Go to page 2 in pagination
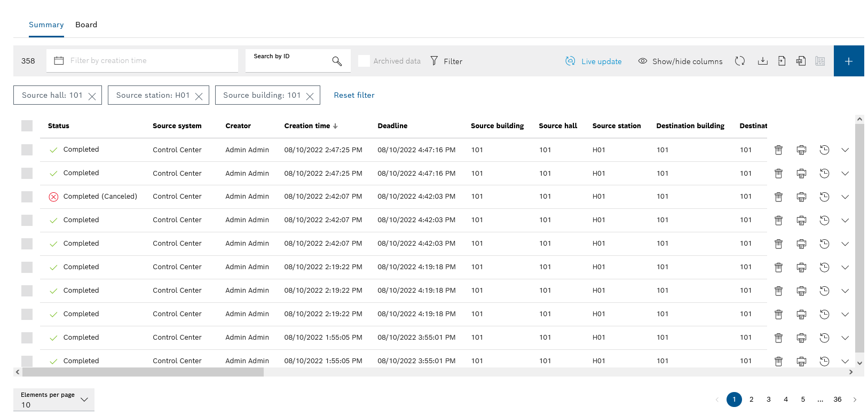 752,400
